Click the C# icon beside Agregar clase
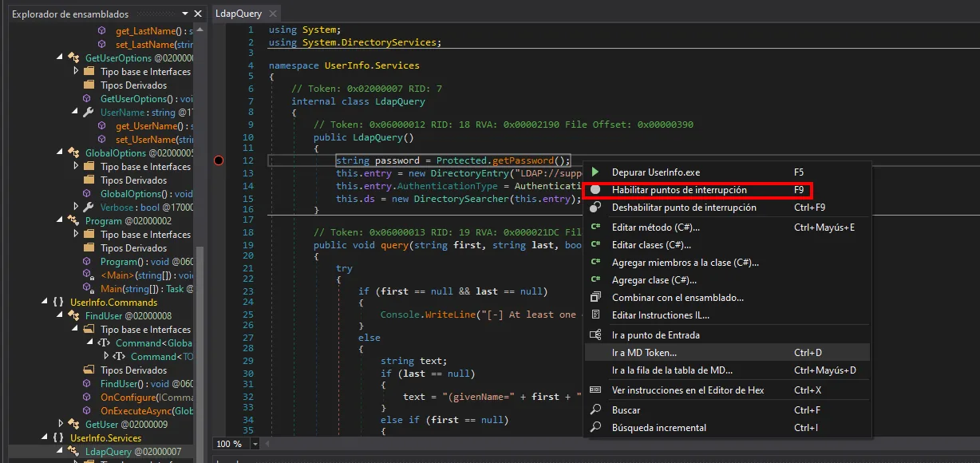 [x=595, y=280]
